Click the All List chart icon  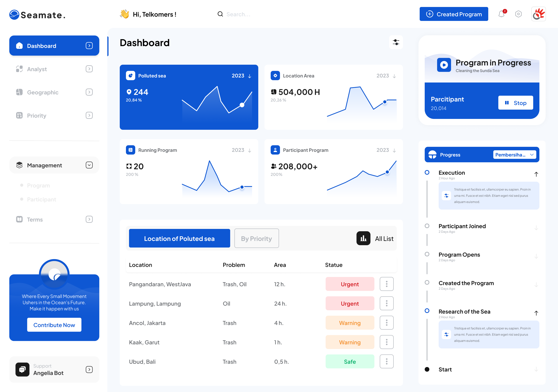click(363, 238)
